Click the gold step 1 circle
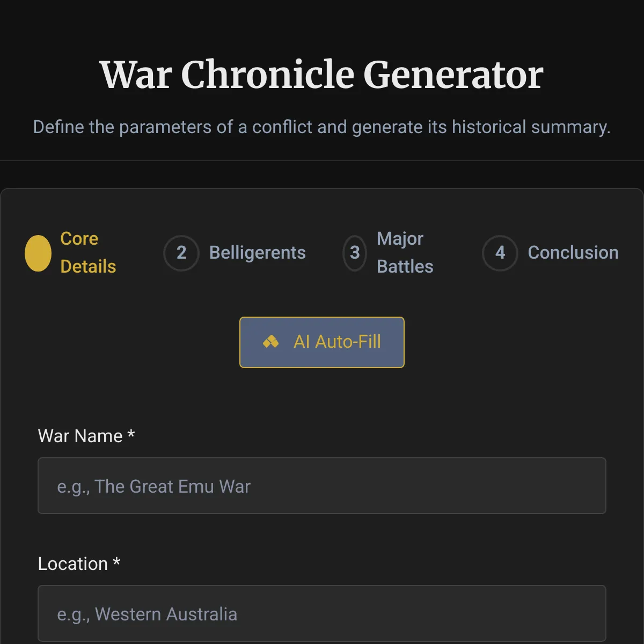The height and width of the screenshot is (644, 644). coord(38,253)
